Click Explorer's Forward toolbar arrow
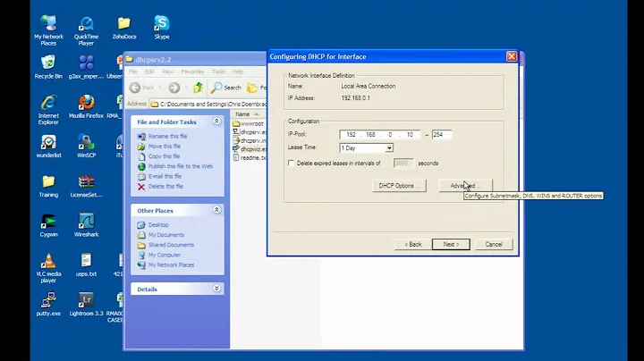 174,88
